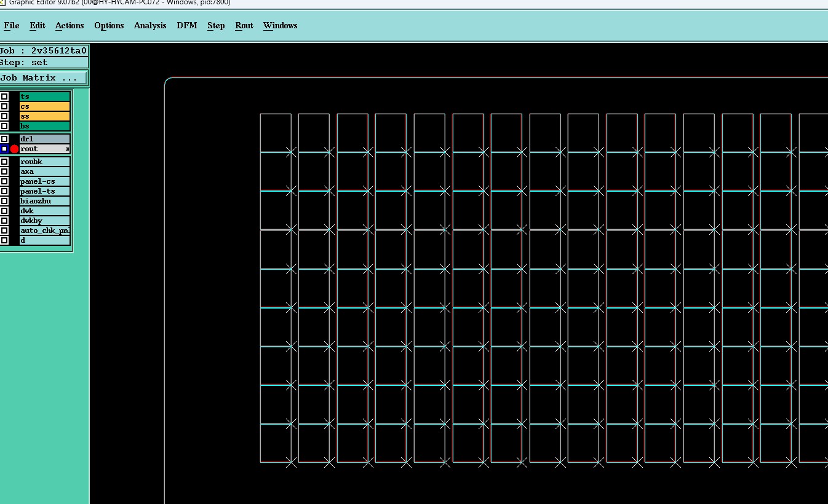Screen dimensions: 828x504
Task: Select the ss layer name
Action: (x=45, y=116)
